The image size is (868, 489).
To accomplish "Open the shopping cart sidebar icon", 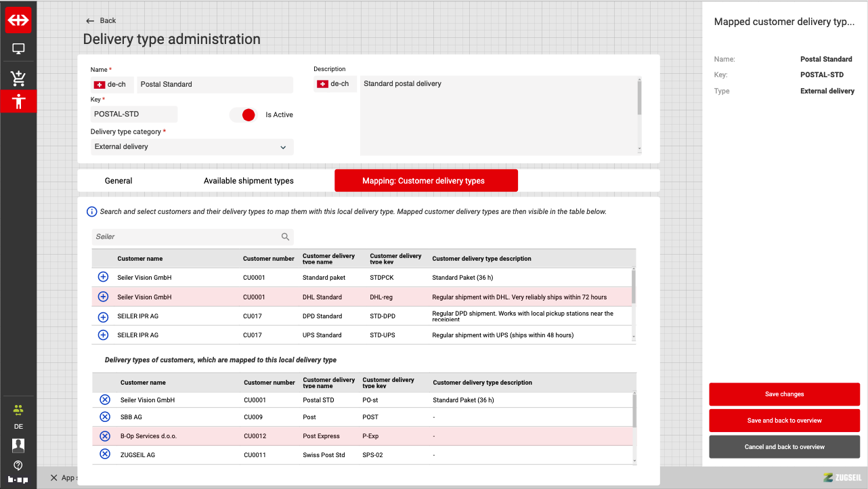I will coord(18,79).
